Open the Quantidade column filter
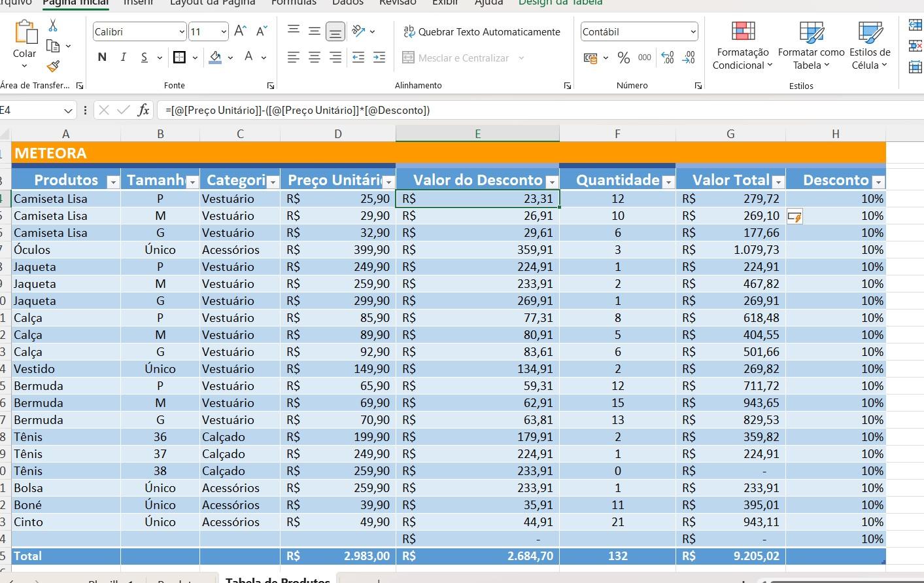924x583 pixels. pos(668,182)
